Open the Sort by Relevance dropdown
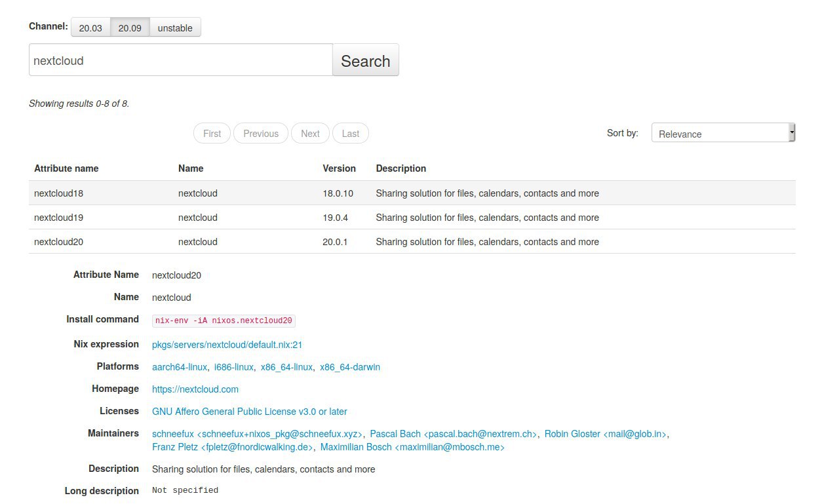The width and height of the screenshot is (822, 504). click(x=723, y=132)
